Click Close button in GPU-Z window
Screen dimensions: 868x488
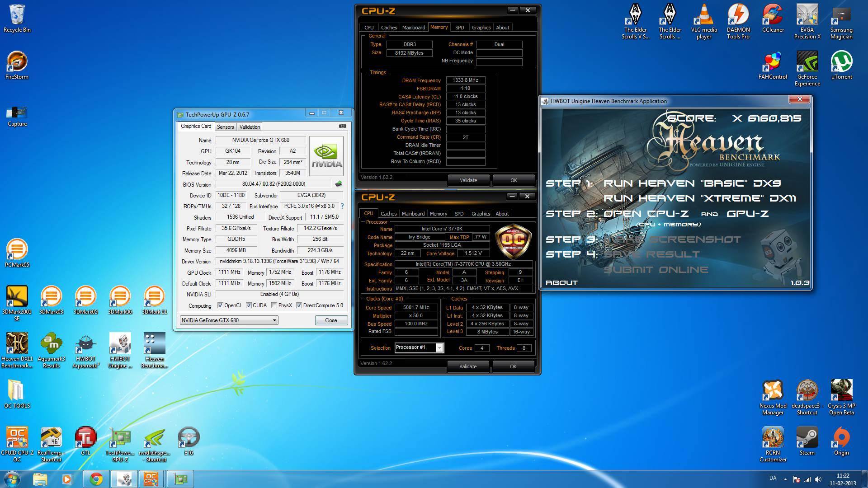(x=331, y=320)
